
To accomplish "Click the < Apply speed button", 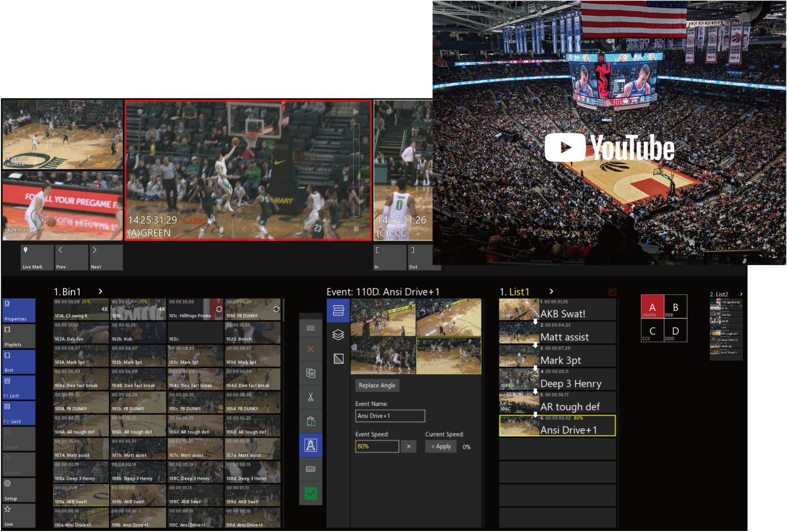I will point(441,446).
